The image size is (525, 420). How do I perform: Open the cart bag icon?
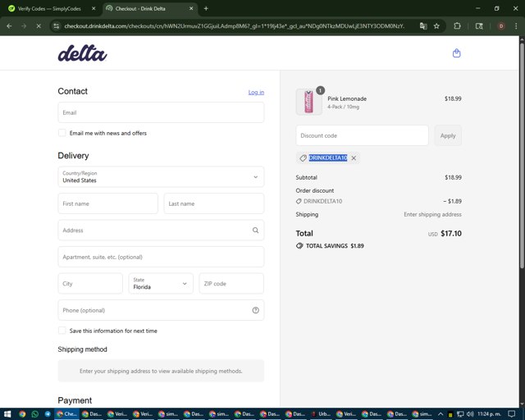pos(456,53)
